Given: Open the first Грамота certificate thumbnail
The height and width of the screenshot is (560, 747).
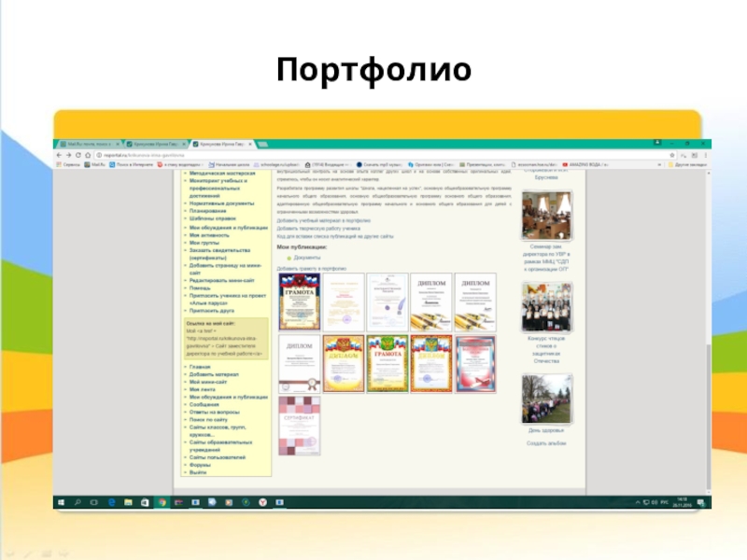Looking at the screenshot, I should point(299,301).
